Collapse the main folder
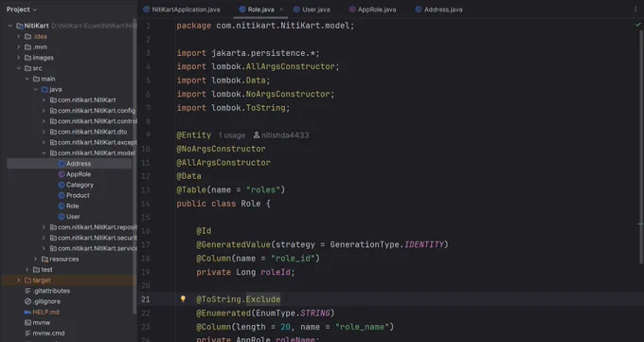The image size is (644, 342). pyautogui.click(x=27, y=79)
